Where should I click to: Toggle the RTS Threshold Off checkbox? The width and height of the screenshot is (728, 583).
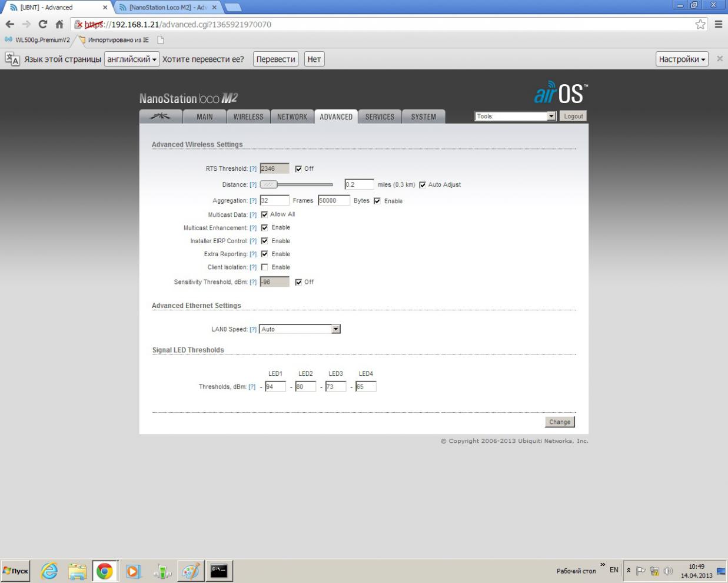coord(298,169)
